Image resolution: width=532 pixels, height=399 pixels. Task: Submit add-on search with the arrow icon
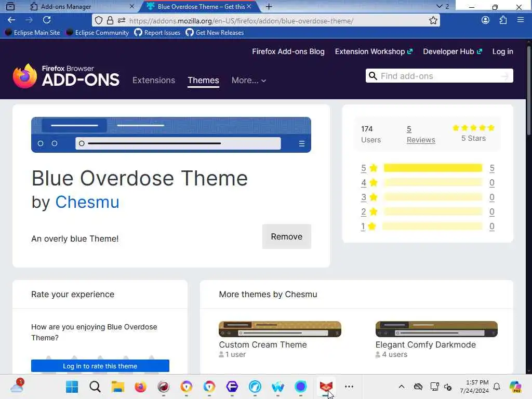(x=504, y=76)
